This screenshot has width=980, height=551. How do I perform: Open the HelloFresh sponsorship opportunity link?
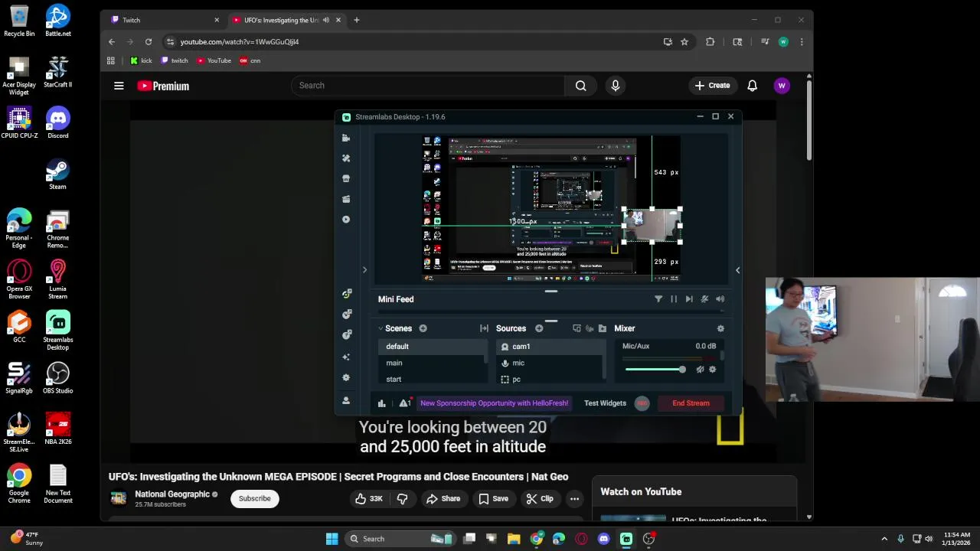494,403
